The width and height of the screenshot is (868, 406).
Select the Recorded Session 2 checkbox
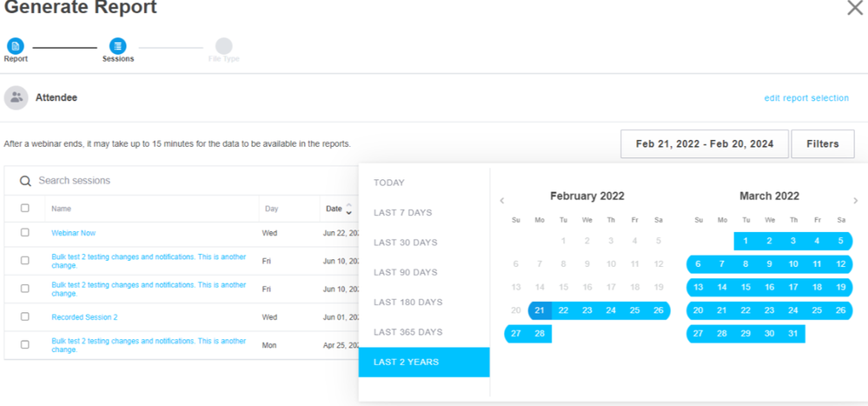pyautogui.click(x=25, y=316)
